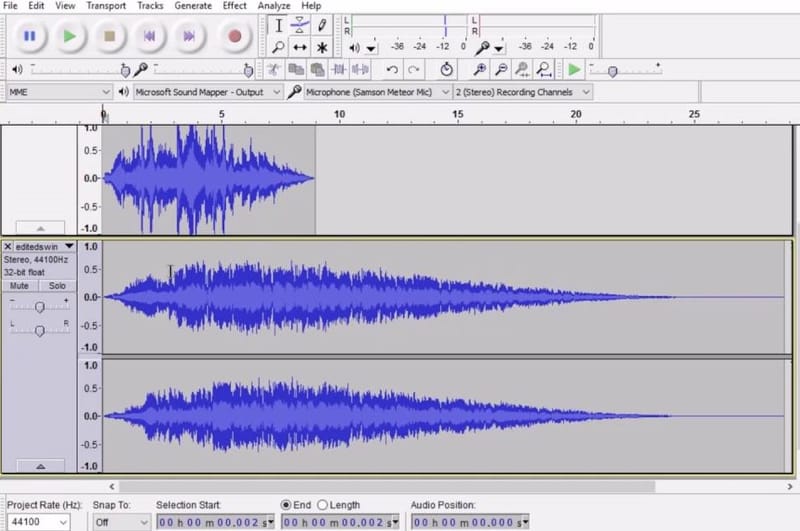Redo the last edit
The width and height of the screenshot is (800, 531).
point(414,69)
